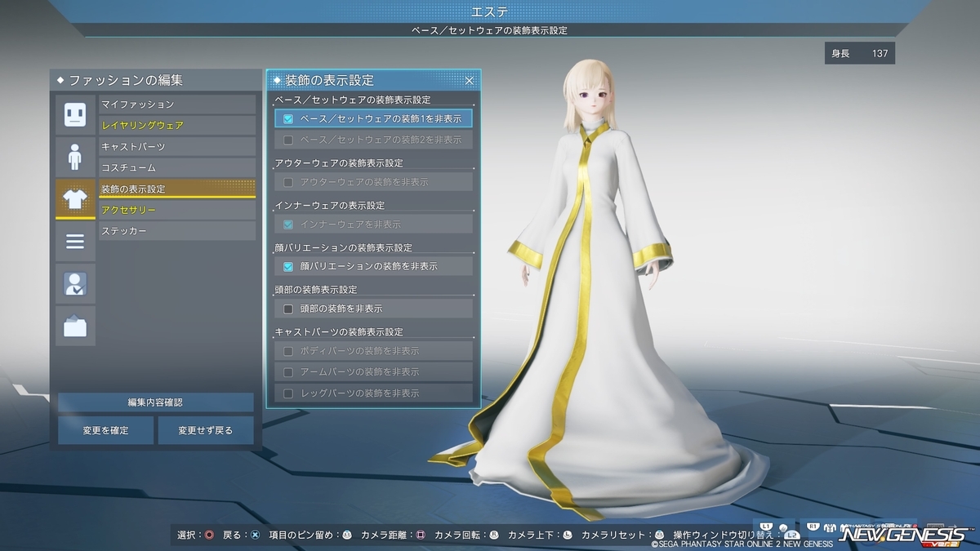Click the 頭部の装飾表示設定 section heading
Screen dimensions: 980x551
pyautogui.click(x=316, y=290)
